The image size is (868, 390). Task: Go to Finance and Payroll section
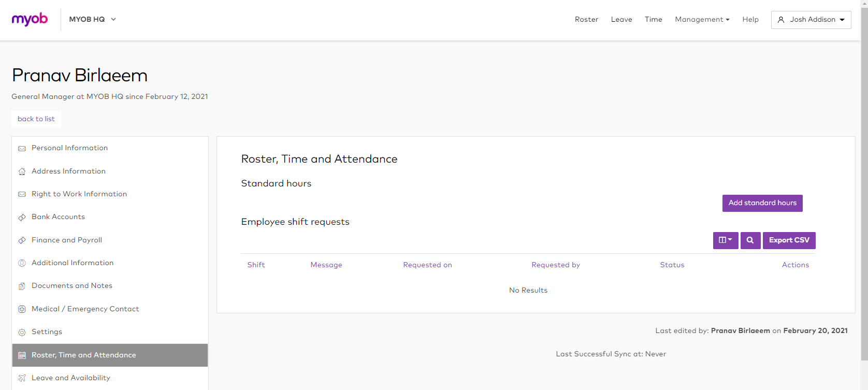point(67,240)
